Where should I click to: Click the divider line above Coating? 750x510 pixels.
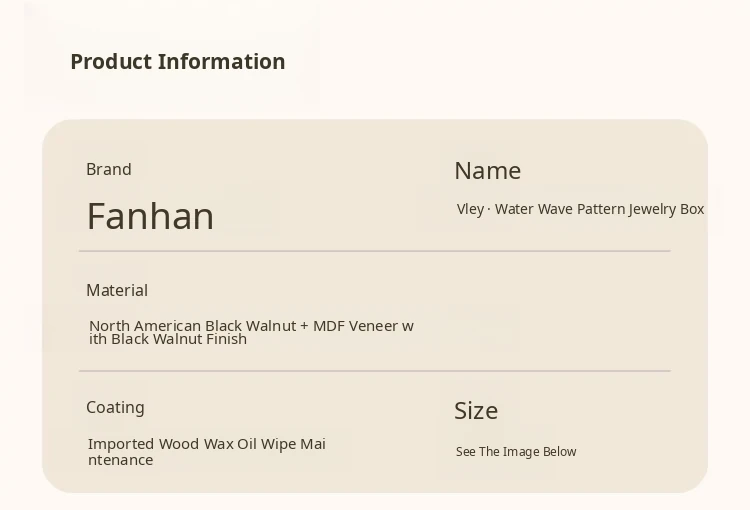coord(374,371)
